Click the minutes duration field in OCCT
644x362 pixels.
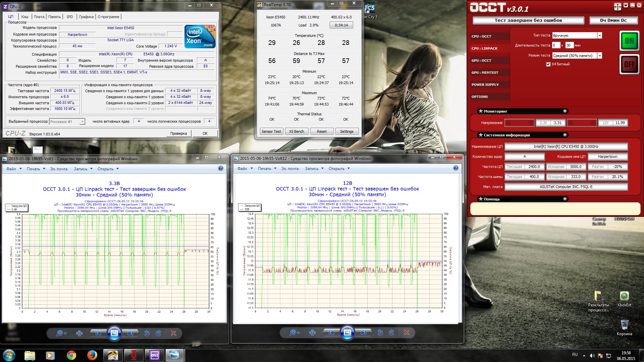coord(569,46)
